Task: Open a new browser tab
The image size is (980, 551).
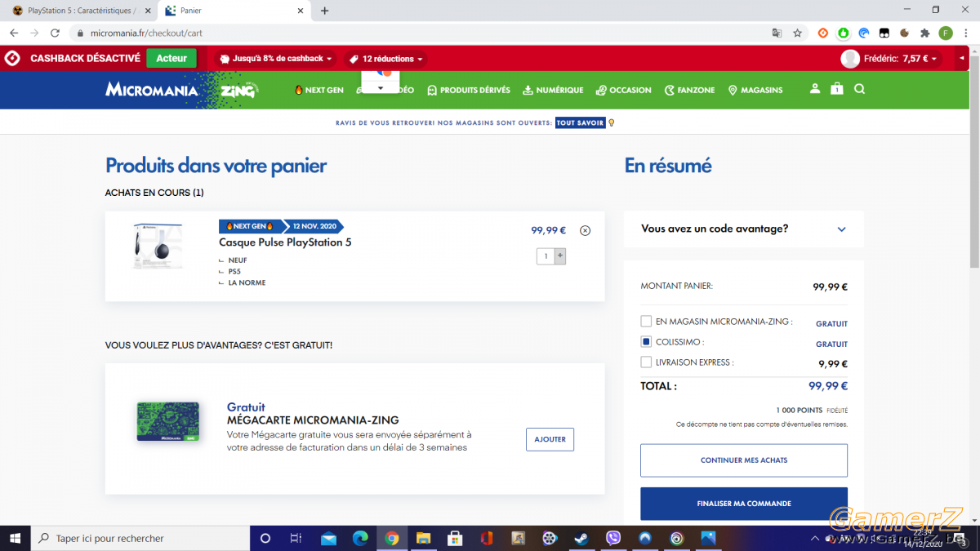Action: coord(325,11)
